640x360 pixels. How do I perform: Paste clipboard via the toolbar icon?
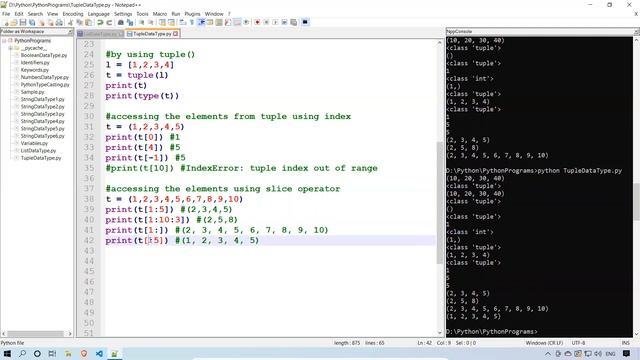pyautogui.click(x=88, y=22)
